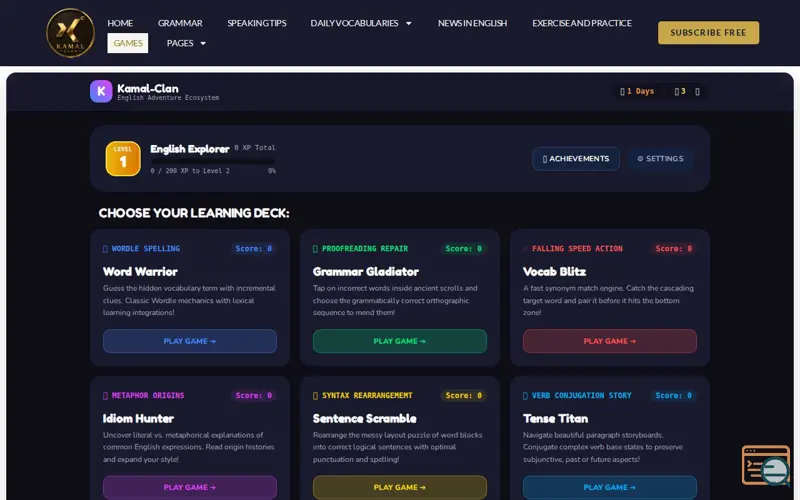Viewport: 800px width, 500px height.
Task: Click the Idiom Hunter Score: 0 badge
Action: pyautogui.click(x=254, y=395)
